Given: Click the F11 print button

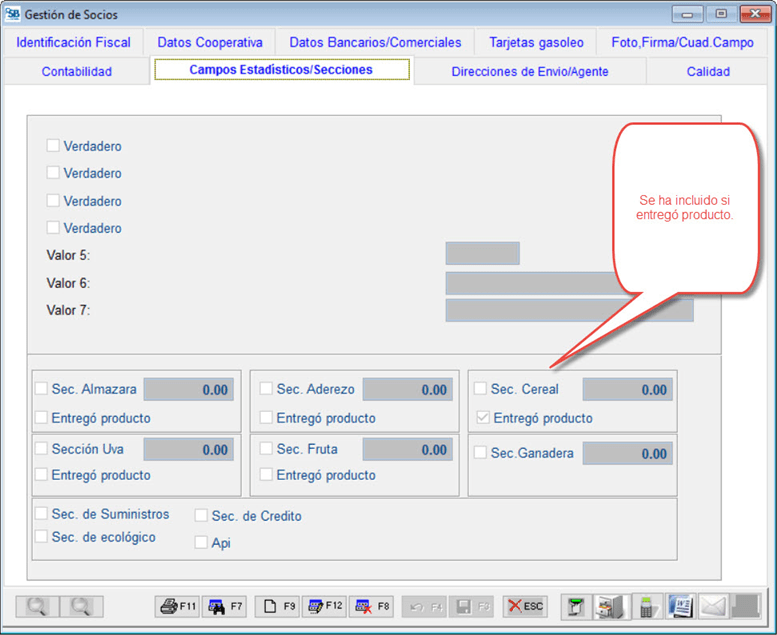Looking at the screenshot, I should coord(178,606).
